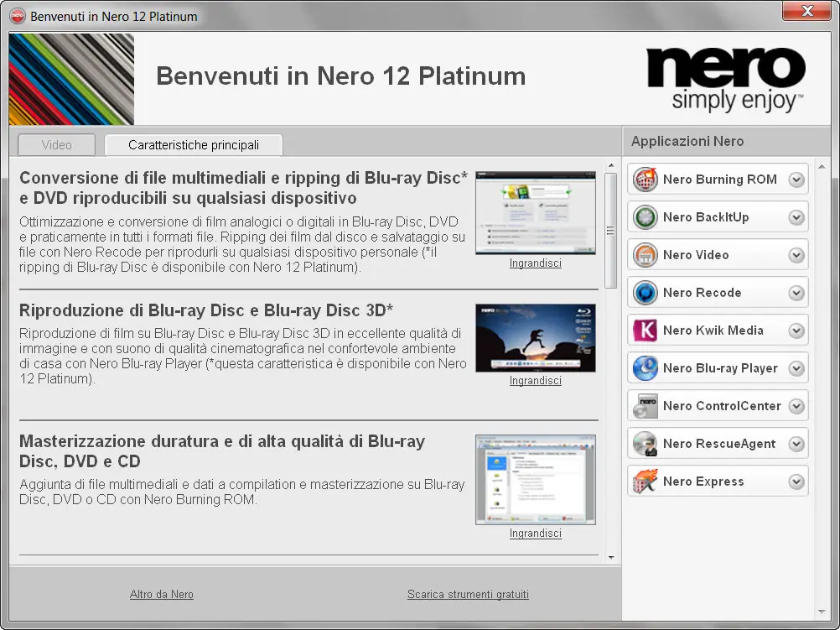Screen dimensions: 840x630
Task: Click heading 'Masterizzazione duratura e di alta qualità'
Action: pos(222,451)
